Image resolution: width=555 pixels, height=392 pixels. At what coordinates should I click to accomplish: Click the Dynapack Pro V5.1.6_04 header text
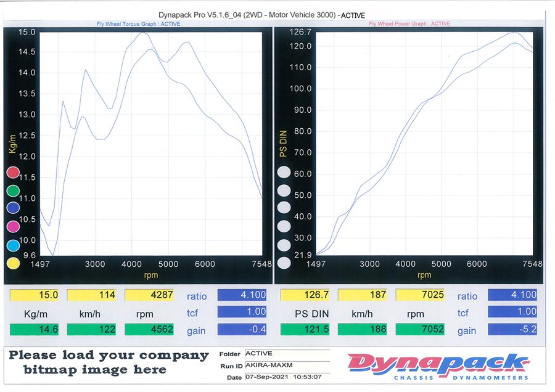261,15
